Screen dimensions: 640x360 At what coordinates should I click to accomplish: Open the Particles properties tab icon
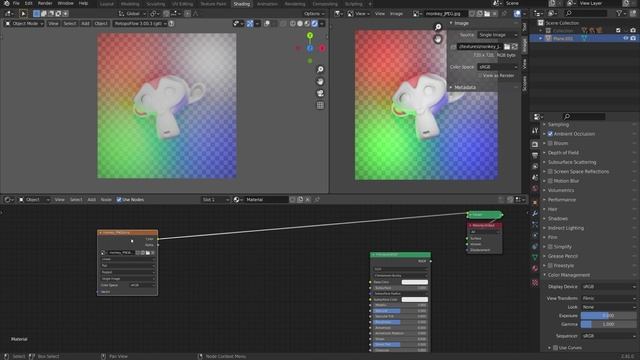[x=535, y=224]
